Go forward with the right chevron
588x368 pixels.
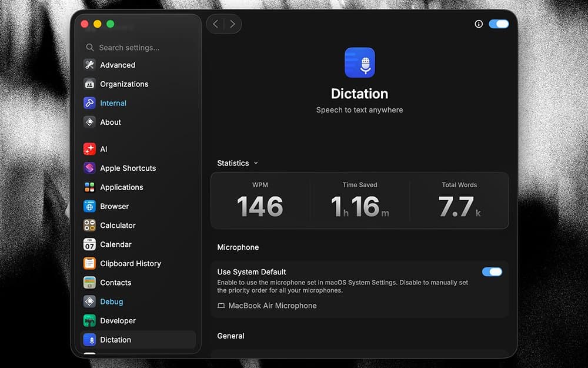[232, 24]
